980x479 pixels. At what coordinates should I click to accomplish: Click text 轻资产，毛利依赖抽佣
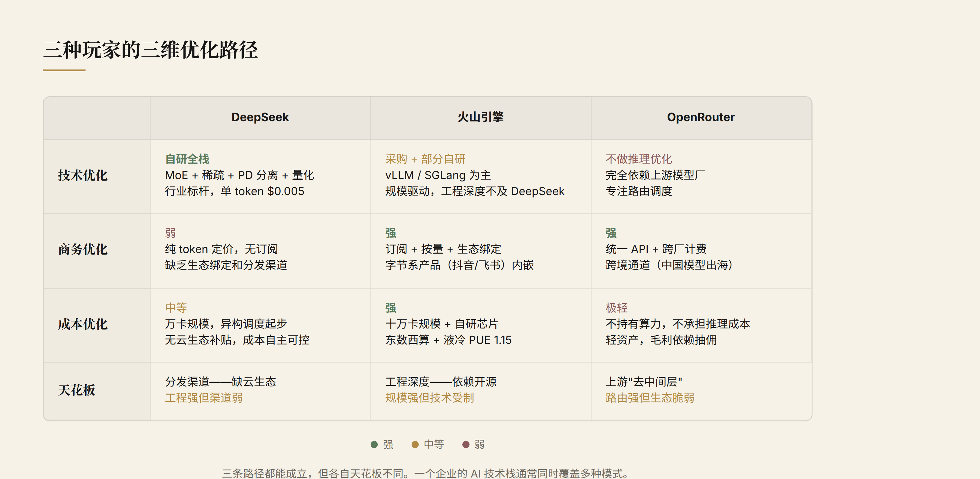pos(661,340)
